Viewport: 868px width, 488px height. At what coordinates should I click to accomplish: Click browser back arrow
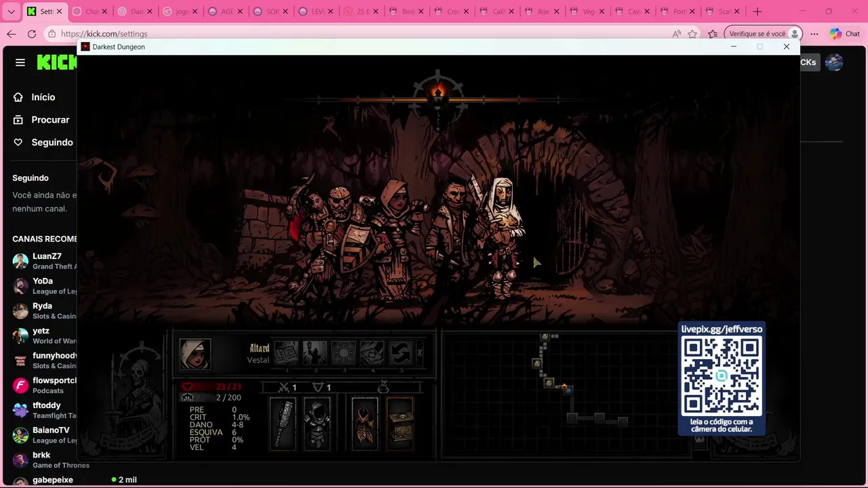[x=12, y=34]
